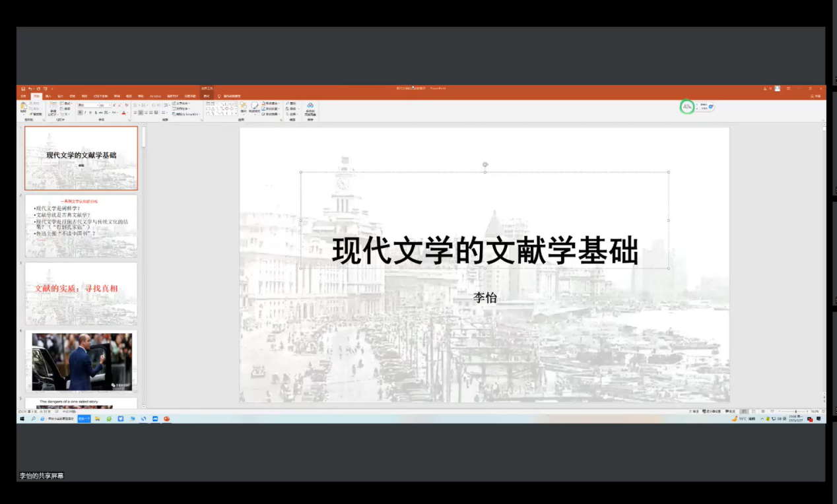Click the Paste clipboard icon
The image size is (837, 504).
point(24,107)
